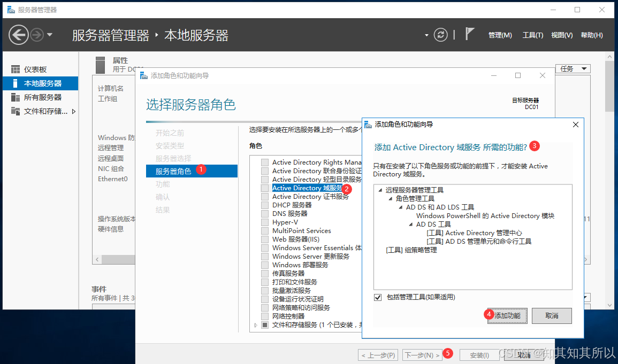This screenshot has width=618, height=364.
Task: Click the refresh icon in Server Manager header
Action: [x=441, y=35]
